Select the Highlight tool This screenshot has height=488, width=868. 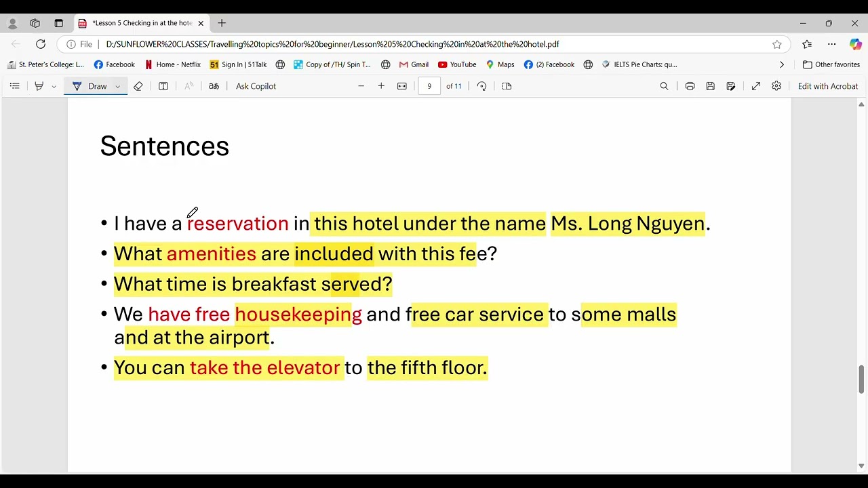(39, 86)
